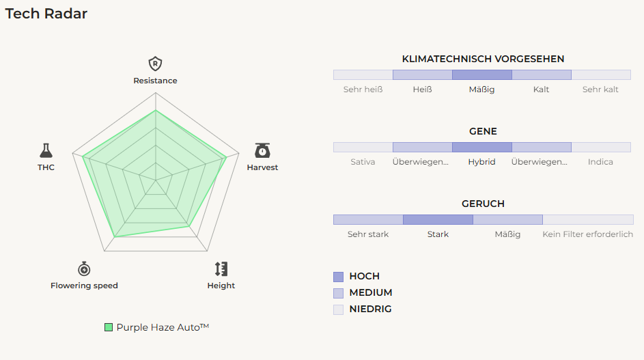Click the THC flask icon
The width and height of the screenshot is (644, 360).
point(46,151)
